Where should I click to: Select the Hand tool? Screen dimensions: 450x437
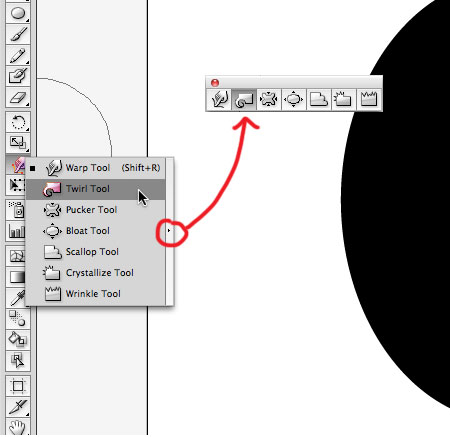[x=18, y=427]
